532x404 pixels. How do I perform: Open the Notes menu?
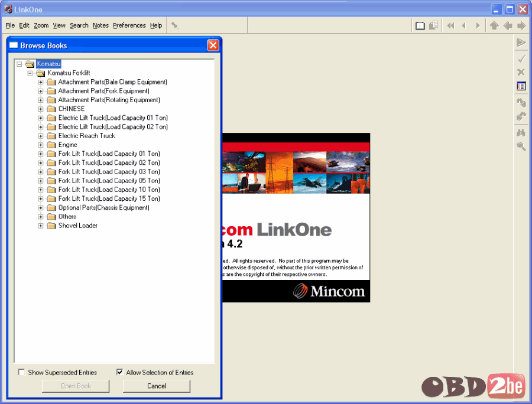(x=100, y=25)
